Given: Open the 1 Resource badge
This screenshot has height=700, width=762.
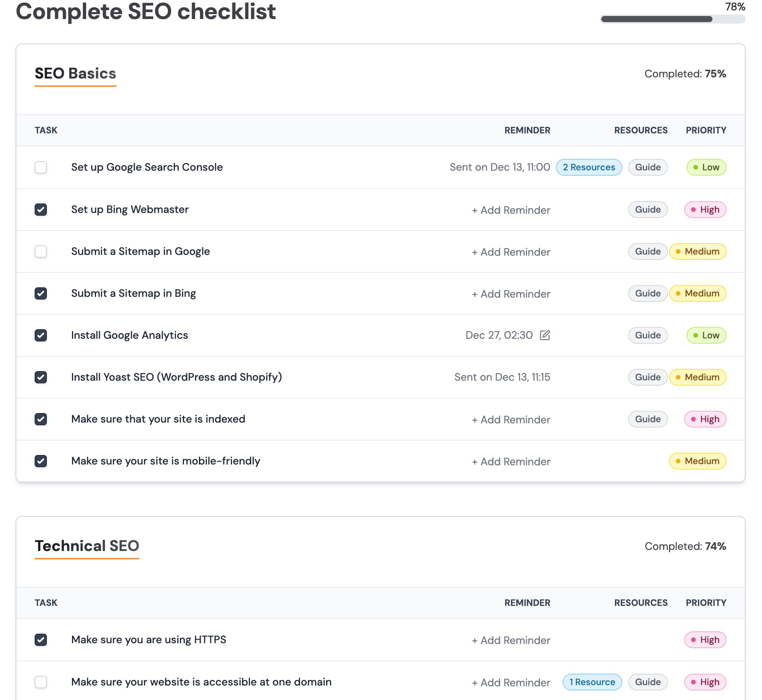Looking at the screenshot, I should coord(592,682).
